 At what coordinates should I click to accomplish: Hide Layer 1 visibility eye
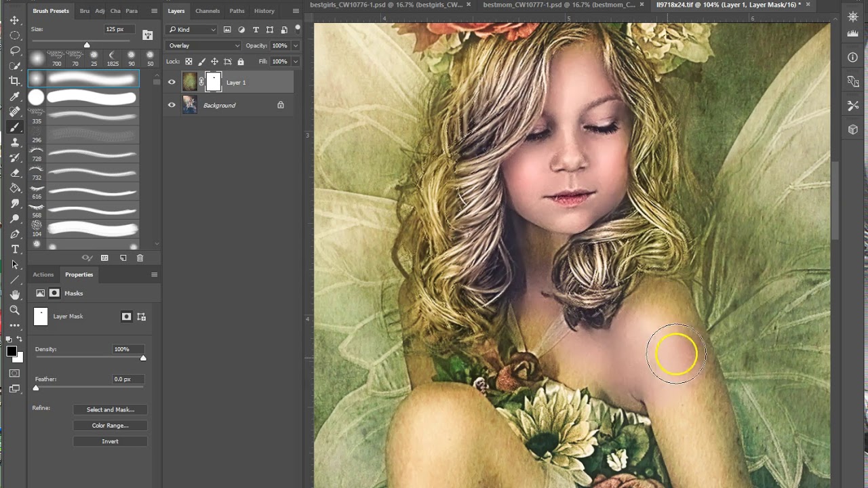point(172,82)
